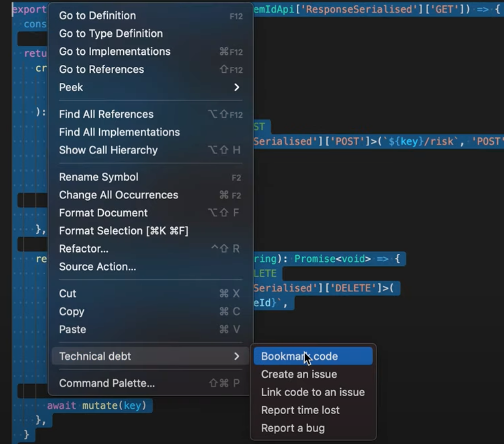The width and height of the screenshot is (504, 444).
Task: Click the '${key}/risk' string in code
Action: click(420, 142)
